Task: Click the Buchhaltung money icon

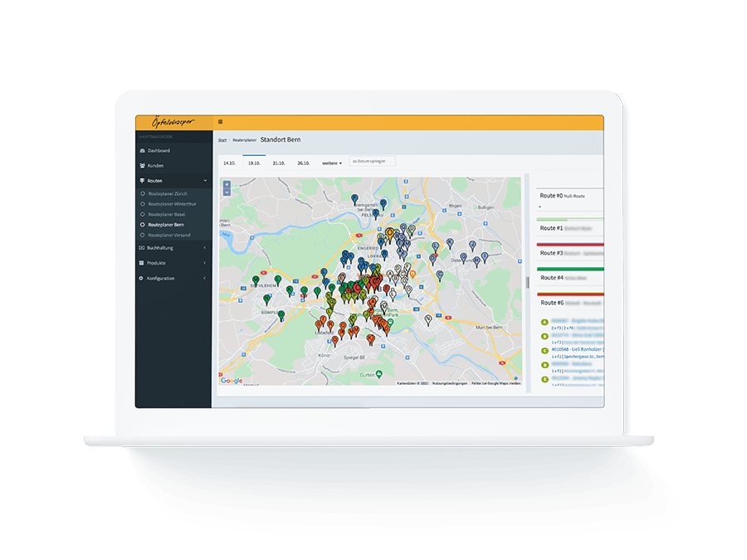Action: pos(141,248)
